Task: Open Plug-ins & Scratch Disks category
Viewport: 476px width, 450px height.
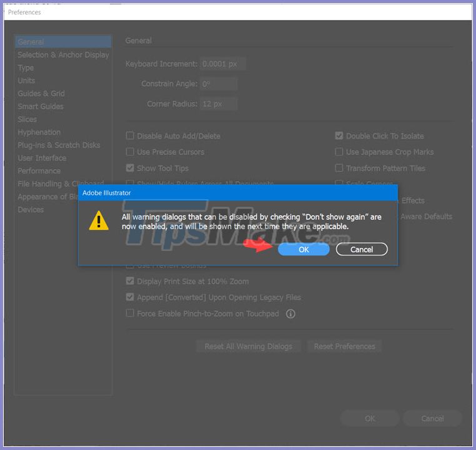Action: click(x=59, y=145)
